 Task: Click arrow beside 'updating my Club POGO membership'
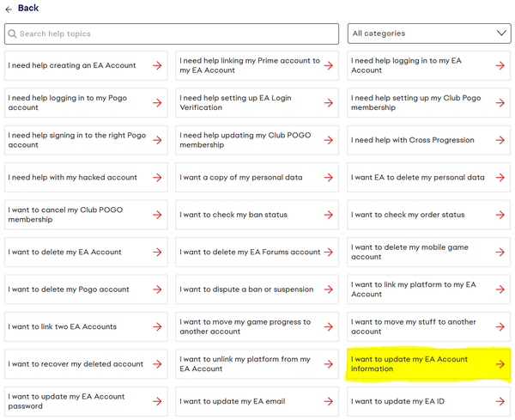(329, 140)
